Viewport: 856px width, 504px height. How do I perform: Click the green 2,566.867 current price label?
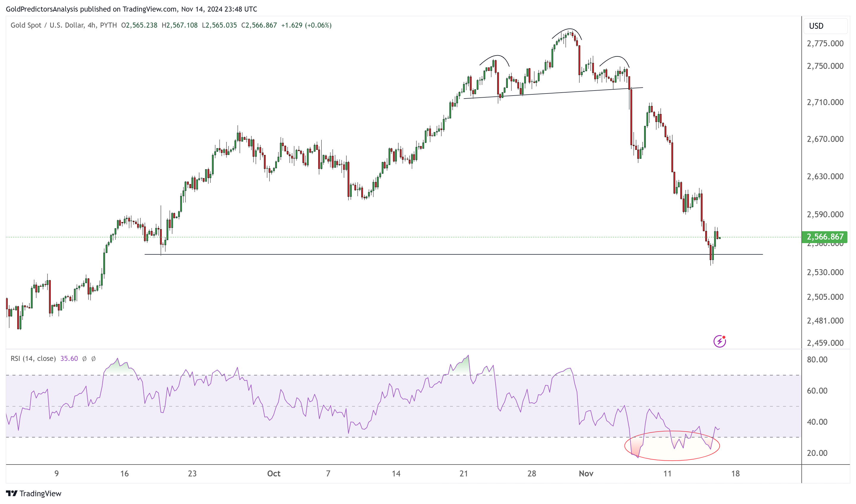click(x=825, y=237)
